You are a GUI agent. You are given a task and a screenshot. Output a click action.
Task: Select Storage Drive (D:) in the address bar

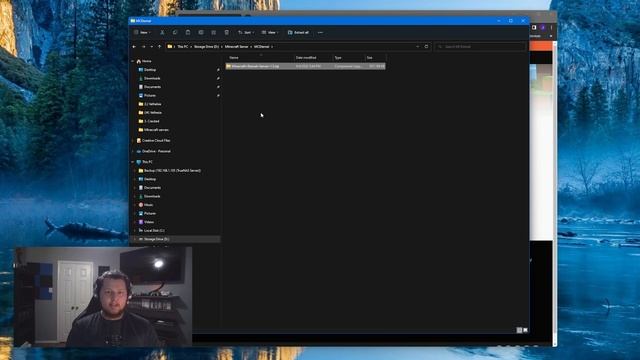click(206, 47)
